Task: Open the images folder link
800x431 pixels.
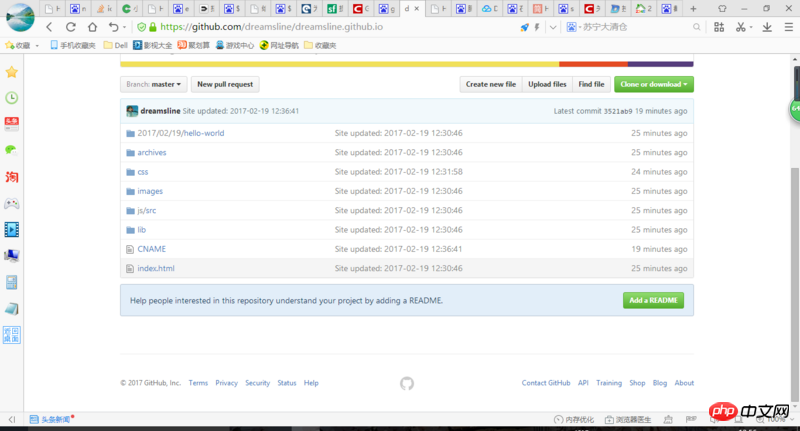Action: [150, 191]
